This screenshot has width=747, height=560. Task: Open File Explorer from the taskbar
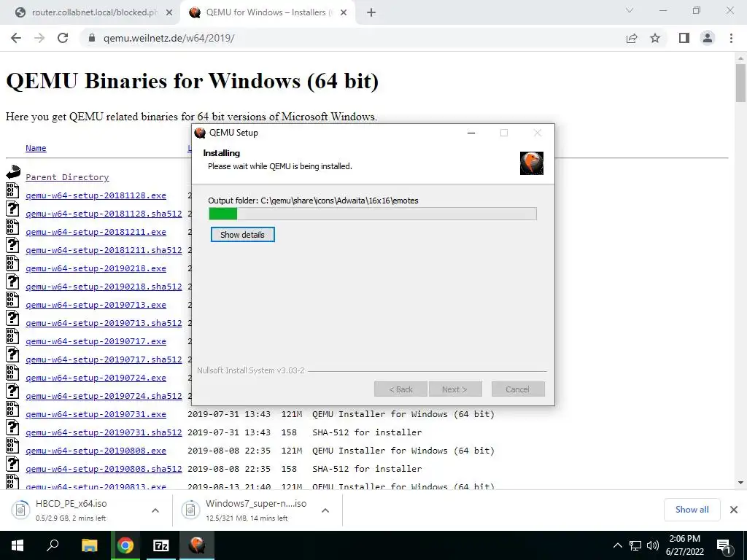[89, 545]
